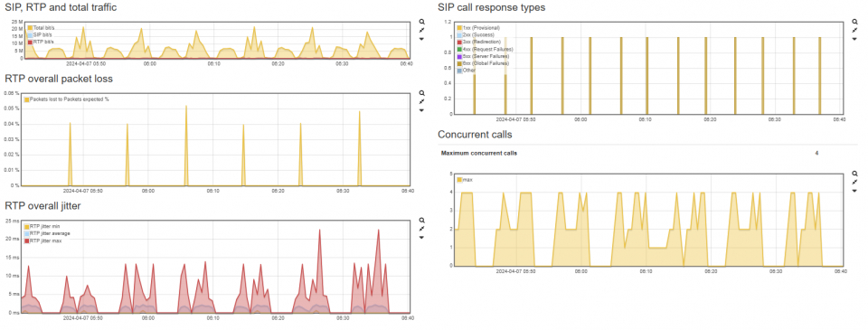Select the 6xx (Global Failures) legend label
The width and height of the screenshot is (868, 330).
tap(486, 63)
